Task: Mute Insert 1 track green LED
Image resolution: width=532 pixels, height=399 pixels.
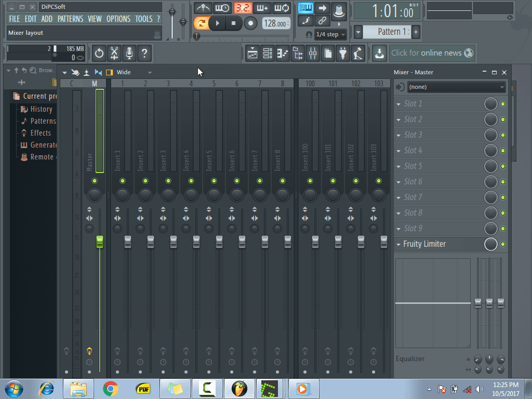Action: tap(123, 181)
